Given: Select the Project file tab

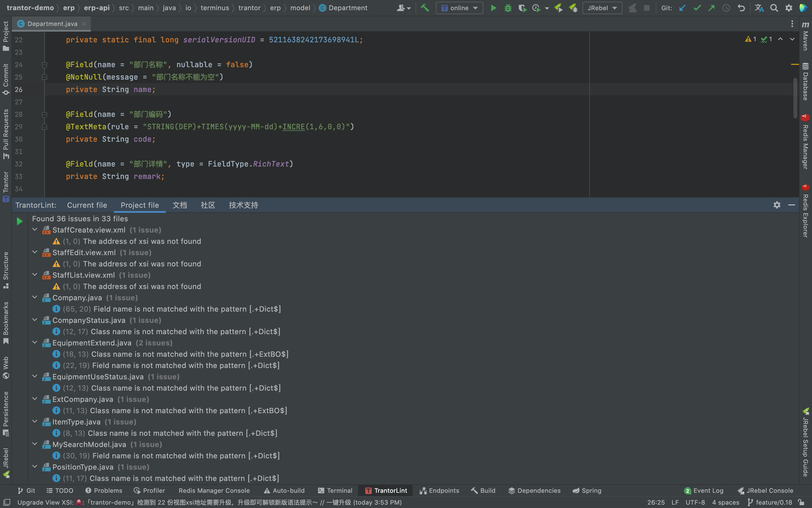Looking at the screenshot, I should point(140,205).
